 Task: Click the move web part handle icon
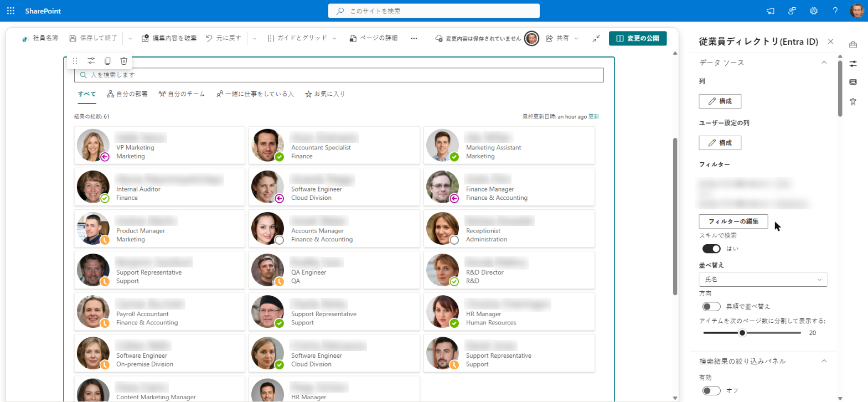(x=75, y=61)
